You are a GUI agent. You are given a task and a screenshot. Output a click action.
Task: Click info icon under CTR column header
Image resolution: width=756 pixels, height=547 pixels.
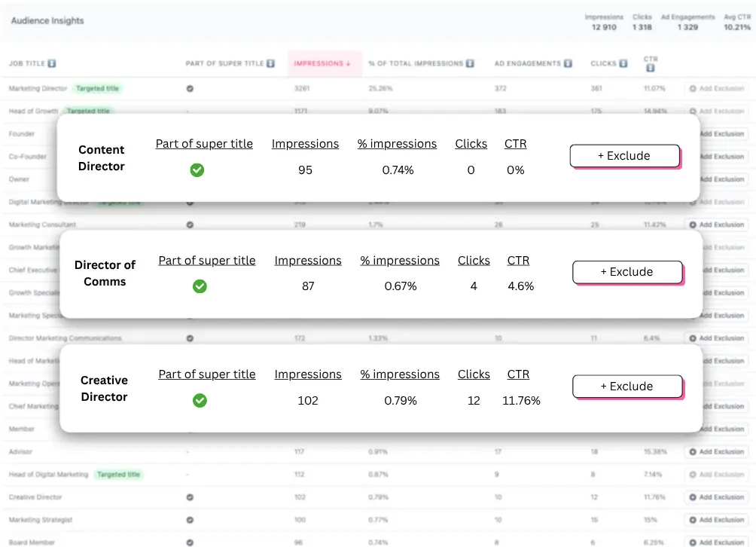[651, 69]
